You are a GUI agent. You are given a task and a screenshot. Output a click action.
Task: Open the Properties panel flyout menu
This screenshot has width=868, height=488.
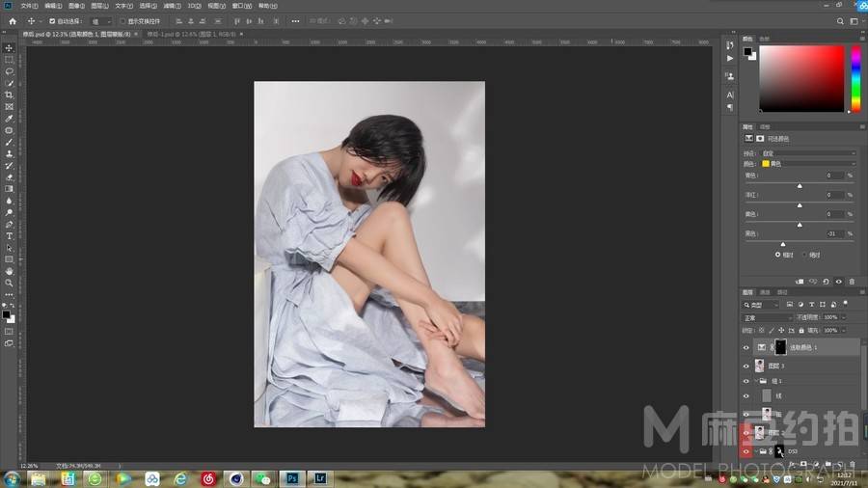click(x=862, y=126)
